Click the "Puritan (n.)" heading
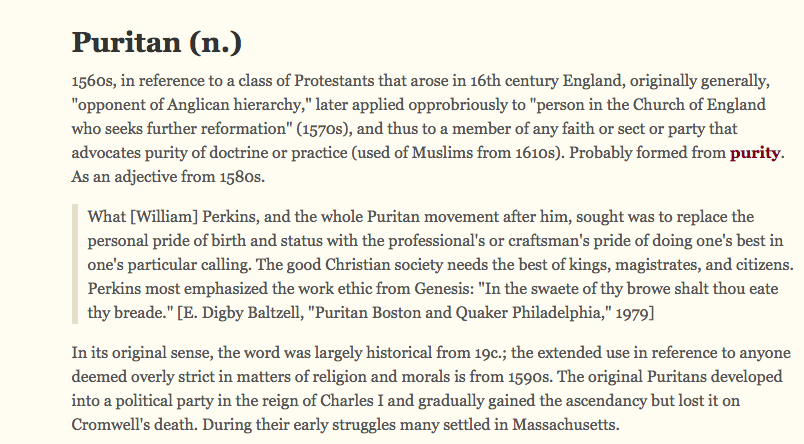 click(157, 42)
